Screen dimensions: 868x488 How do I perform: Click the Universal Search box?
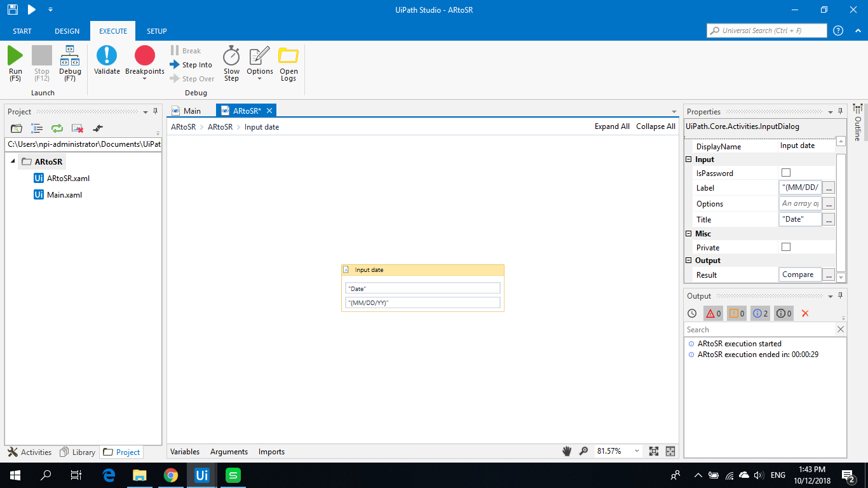click(767, 30)
